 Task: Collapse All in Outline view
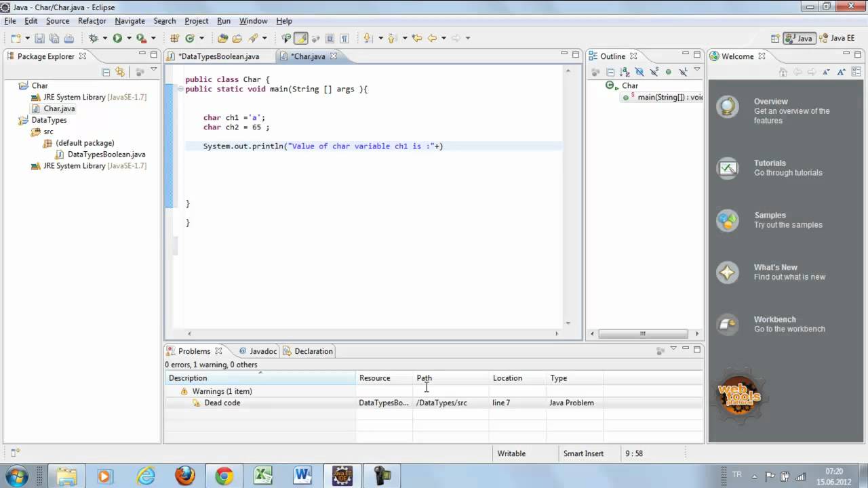pos(610,73)
